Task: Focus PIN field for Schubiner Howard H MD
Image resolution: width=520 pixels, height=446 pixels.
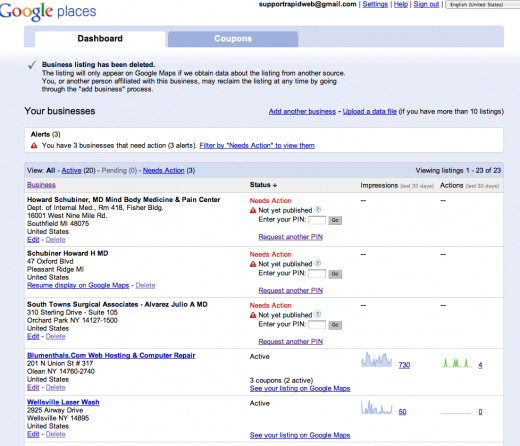Action: (x=317, y=274)
